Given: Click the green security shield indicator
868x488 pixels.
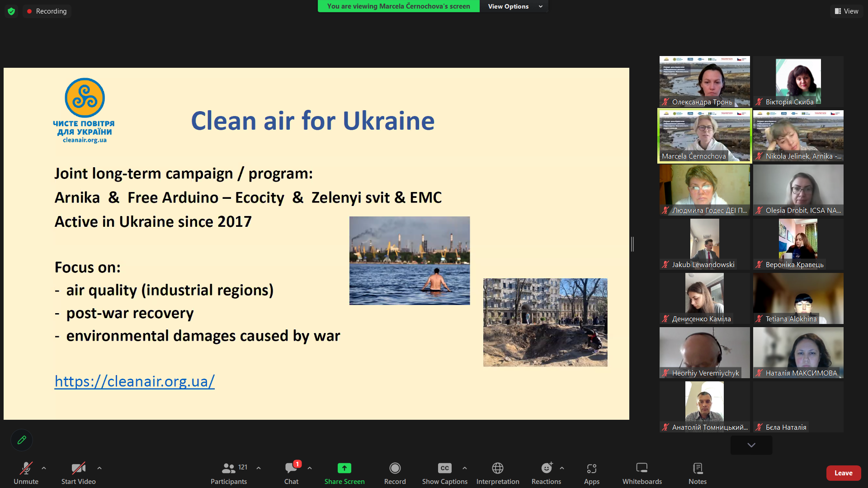Looking at the screenshot, I should [10, 11].
